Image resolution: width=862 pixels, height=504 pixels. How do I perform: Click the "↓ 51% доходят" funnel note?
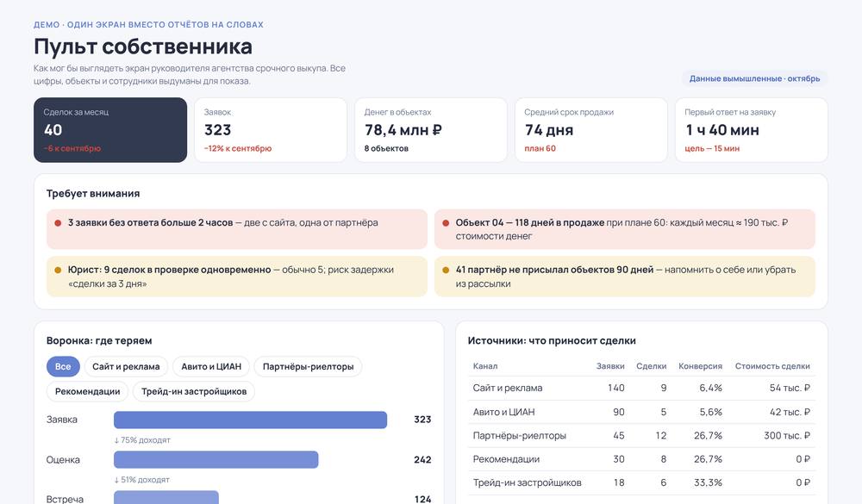point(142,480)
